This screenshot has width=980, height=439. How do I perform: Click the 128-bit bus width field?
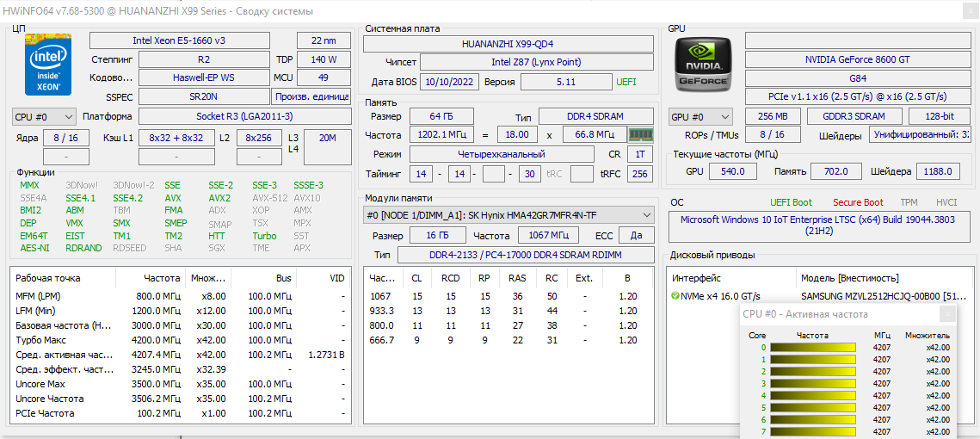(x=939, y=116)
